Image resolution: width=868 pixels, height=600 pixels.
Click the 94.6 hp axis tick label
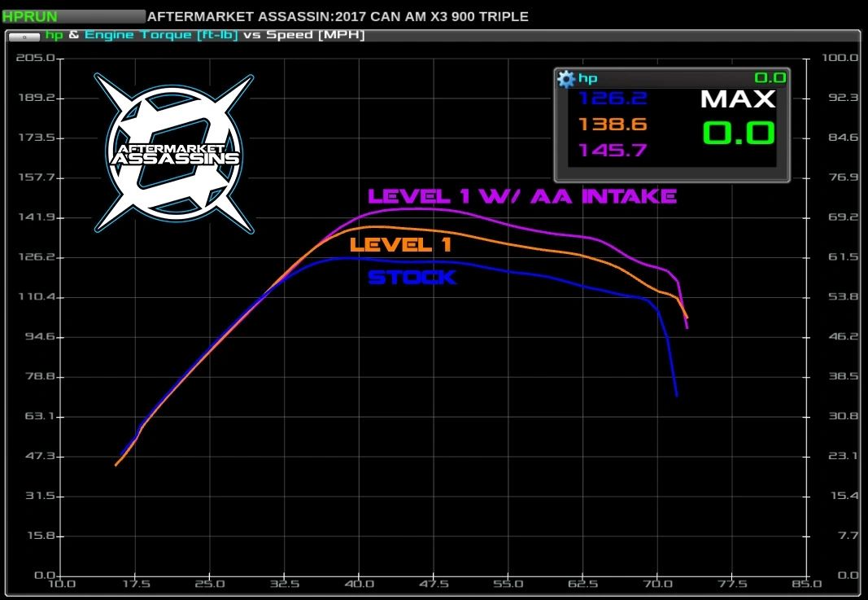click(x=40, y=336)
